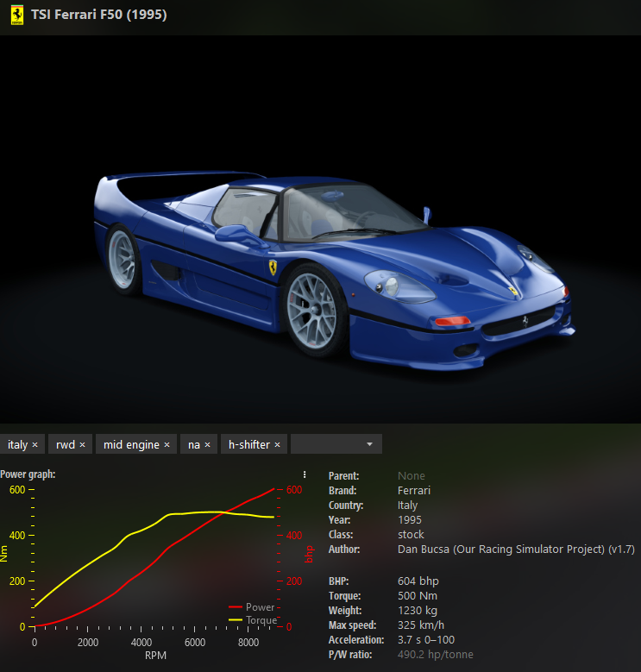The height and width of the screenshot is (672, 641).
Task: Edit the Author field Dan Bucsa
Action: click(516, 549)
